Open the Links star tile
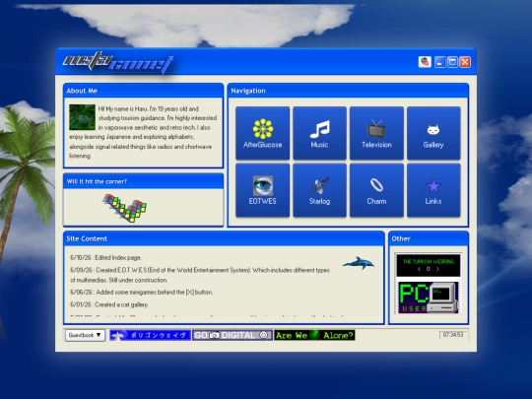Image resolution: width=532 pixels, height=399 pixels. tap(433, 190)
